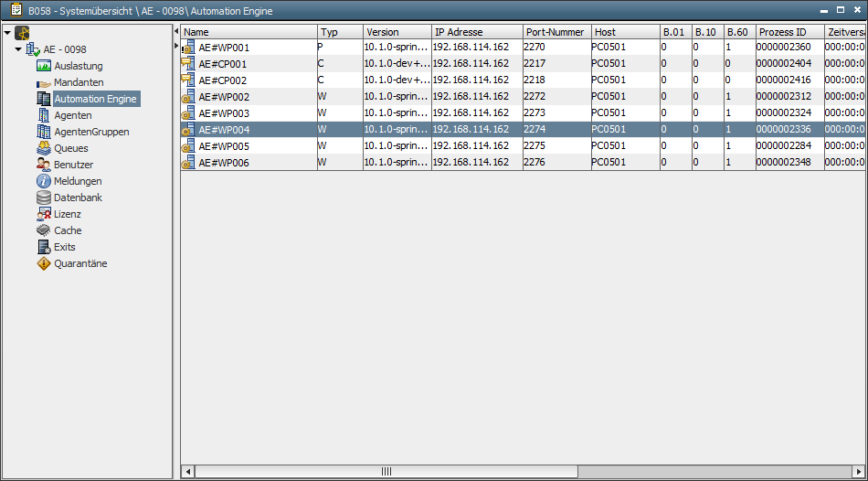
Task: Click process ID 0000002312 cell
Action: [x=790, y=97]
